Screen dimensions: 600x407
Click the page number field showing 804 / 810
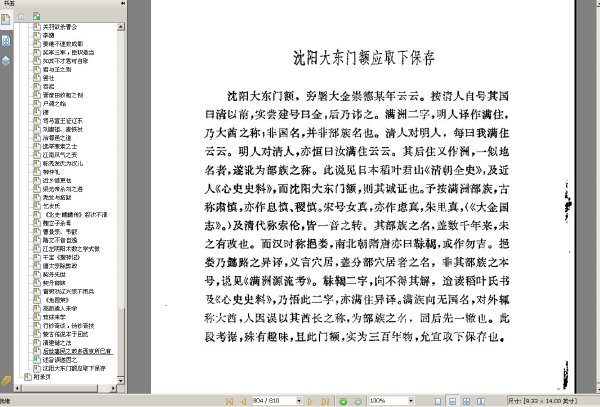tap(274, 401)
